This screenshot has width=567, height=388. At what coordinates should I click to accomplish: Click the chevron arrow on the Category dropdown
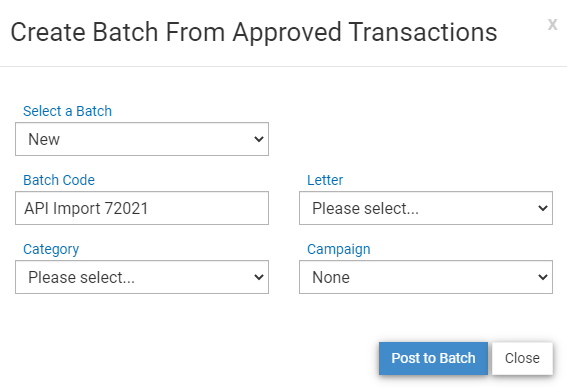point(259,277)
